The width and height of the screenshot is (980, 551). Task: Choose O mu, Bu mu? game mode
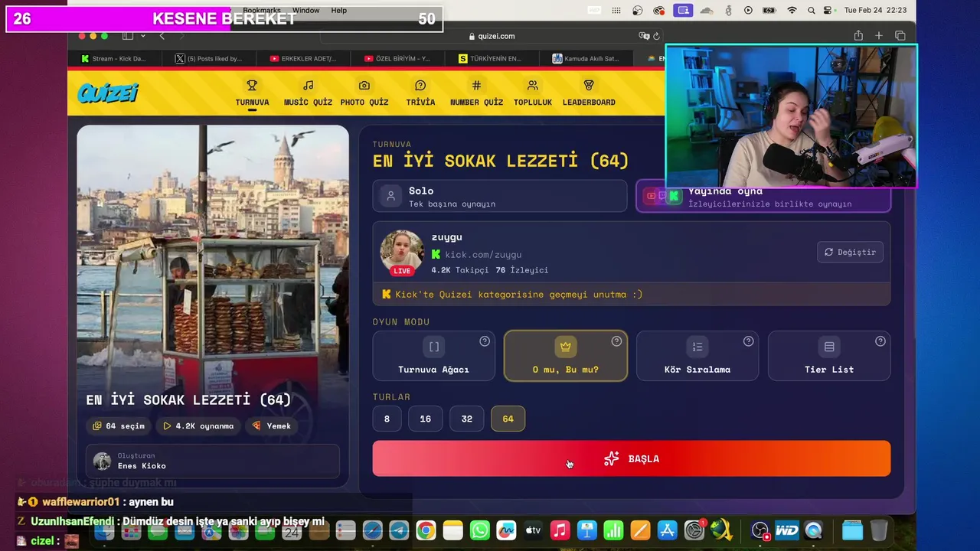[566, 356]
